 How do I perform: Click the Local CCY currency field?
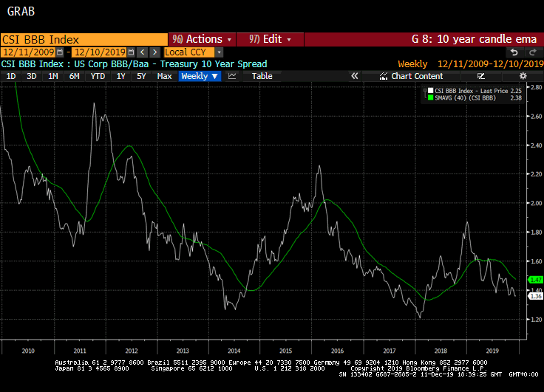189,52
